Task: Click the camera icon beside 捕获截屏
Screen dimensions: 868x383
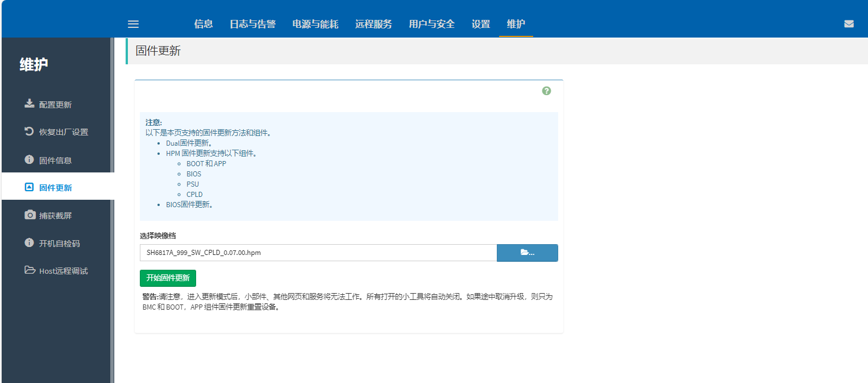Action: [x=30, y=215]
